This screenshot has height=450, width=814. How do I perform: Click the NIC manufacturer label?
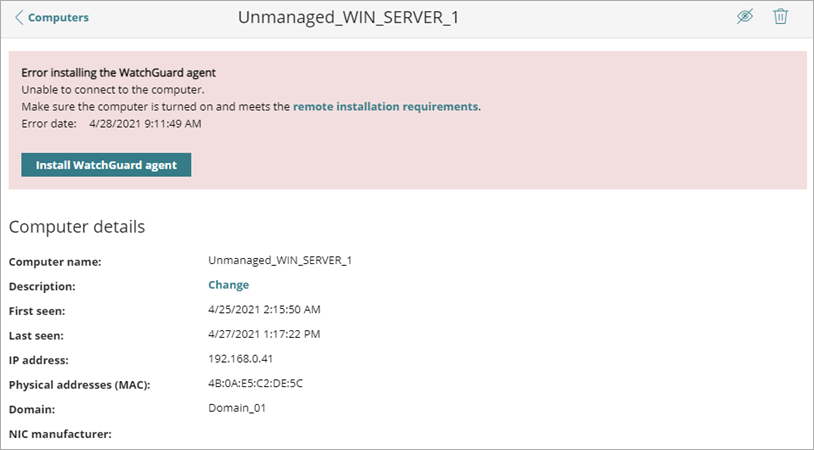click(x=60, y=434)
